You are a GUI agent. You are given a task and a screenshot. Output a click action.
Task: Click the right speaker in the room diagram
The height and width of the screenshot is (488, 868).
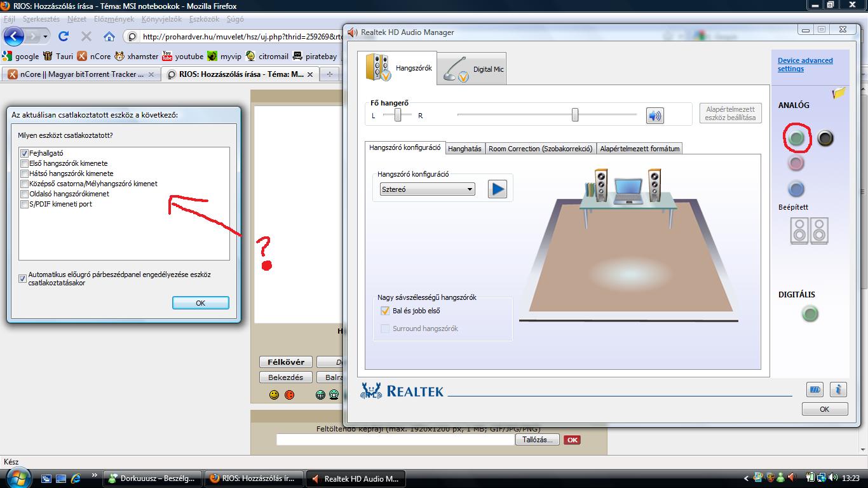coord(654,184)
